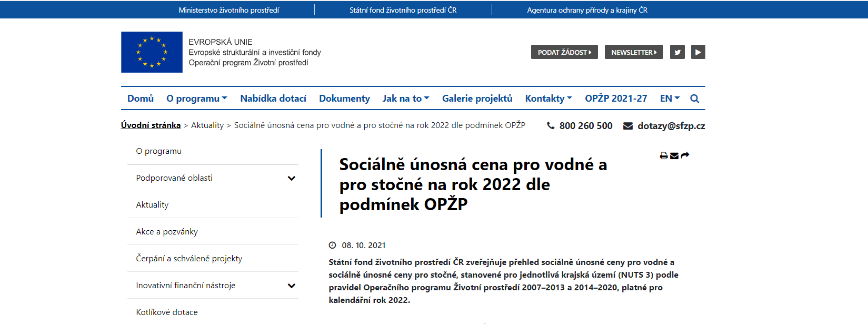Email the article via envelope icon
Viewport: 868px width, 324px height.
(x=674, y=155)
